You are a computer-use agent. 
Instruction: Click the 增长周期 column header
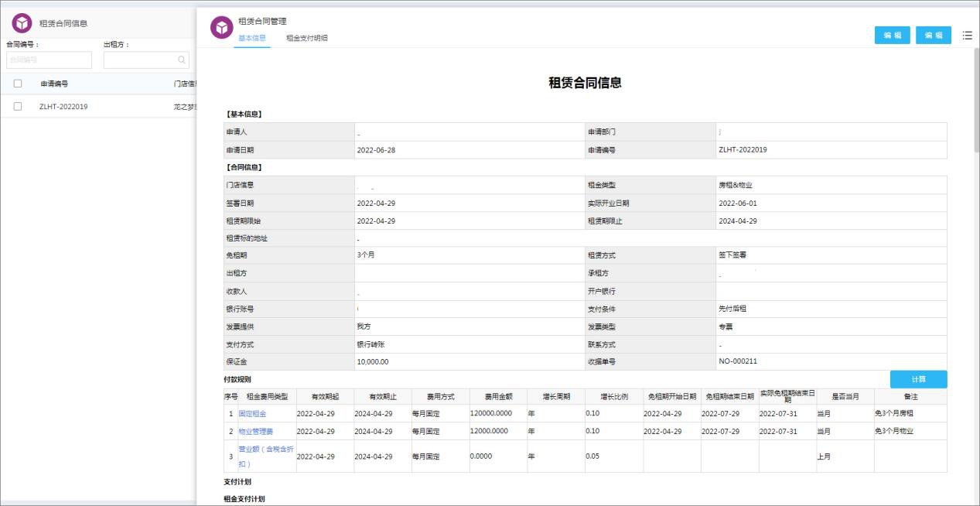556,396
